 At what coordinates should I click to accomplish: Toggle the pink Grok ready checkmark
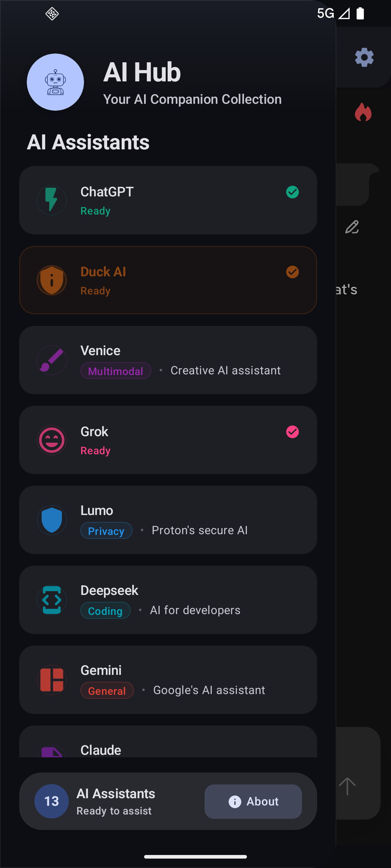click(x=293, y=432)
